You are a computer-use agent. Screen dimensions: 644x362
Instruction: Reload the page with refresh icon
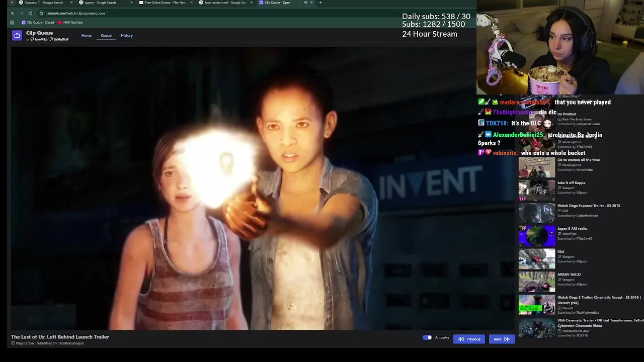coord(31,13)
